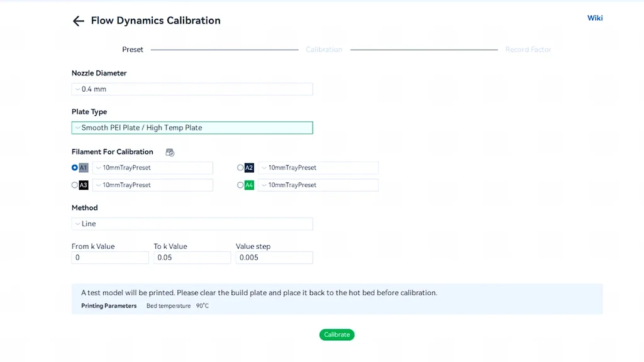Select the A4 filament radio button
This screenshot has height=362, width=644.
tap(240, 185)
